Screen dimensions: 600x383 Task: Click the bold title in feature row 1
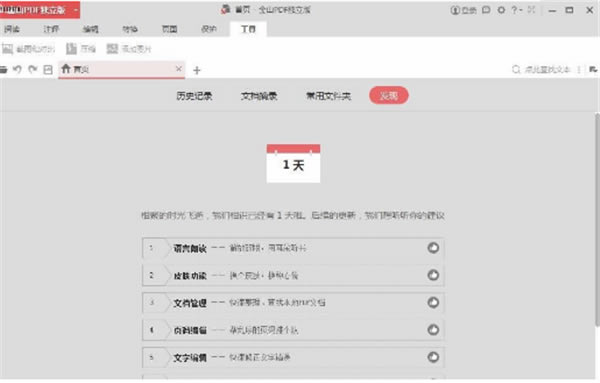point(190,248)
